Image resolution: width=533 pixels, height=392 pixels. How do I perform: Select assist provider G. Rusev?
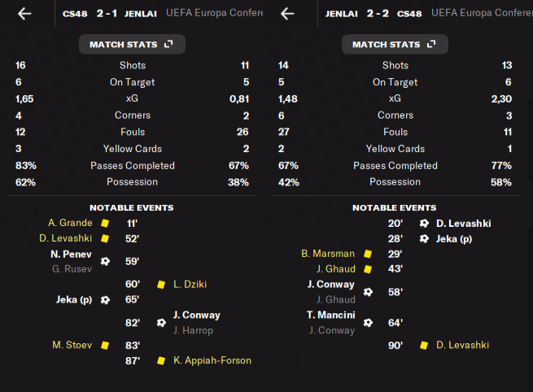(x=73, y=269)
